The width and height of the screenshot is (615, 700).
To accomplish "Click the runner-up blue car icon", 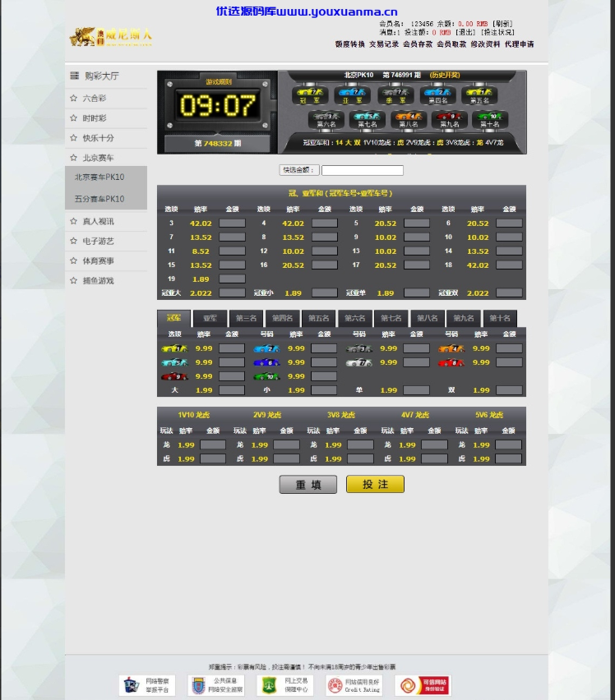I will pyautogui.click(x=352, y=92).
